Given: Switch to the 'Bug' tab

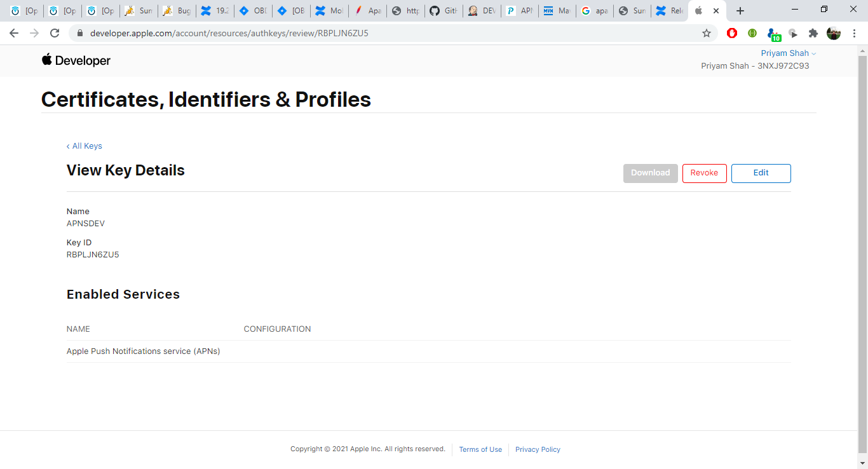Looking at the screenshot, I should (176, 11).
